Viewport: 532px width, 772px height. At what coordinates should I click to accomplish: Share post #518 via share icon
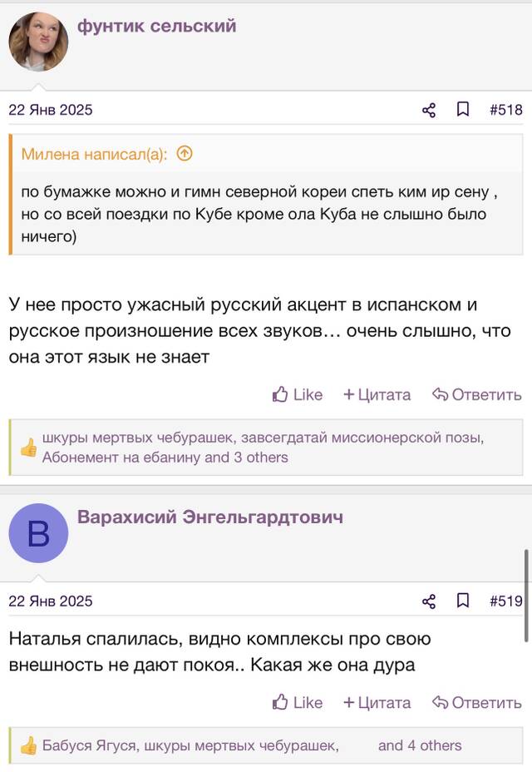(429, 110)
